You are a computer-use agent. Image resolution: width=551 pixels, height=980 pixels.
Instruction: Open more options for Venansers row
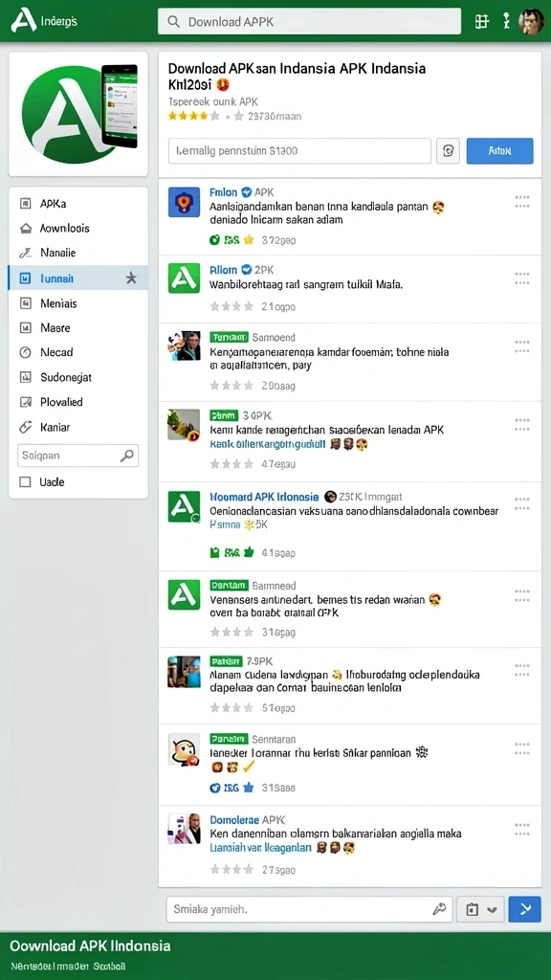[x=522, y=594]
